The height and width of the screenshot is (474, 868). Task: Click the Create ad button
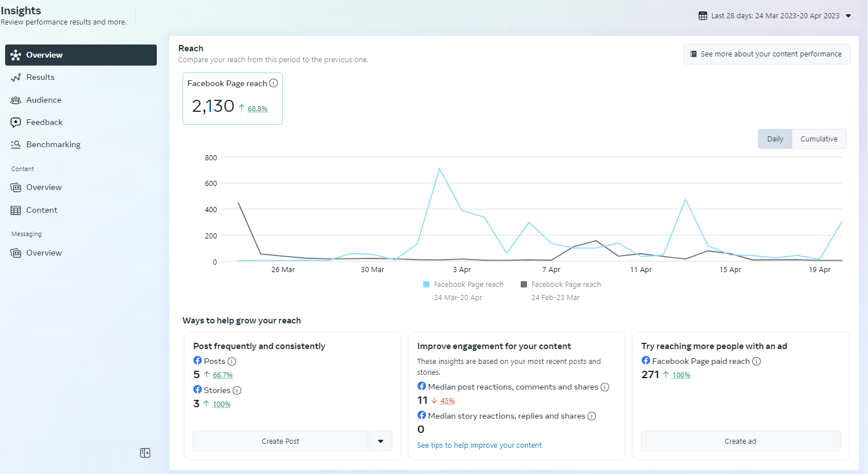(740, 441)
